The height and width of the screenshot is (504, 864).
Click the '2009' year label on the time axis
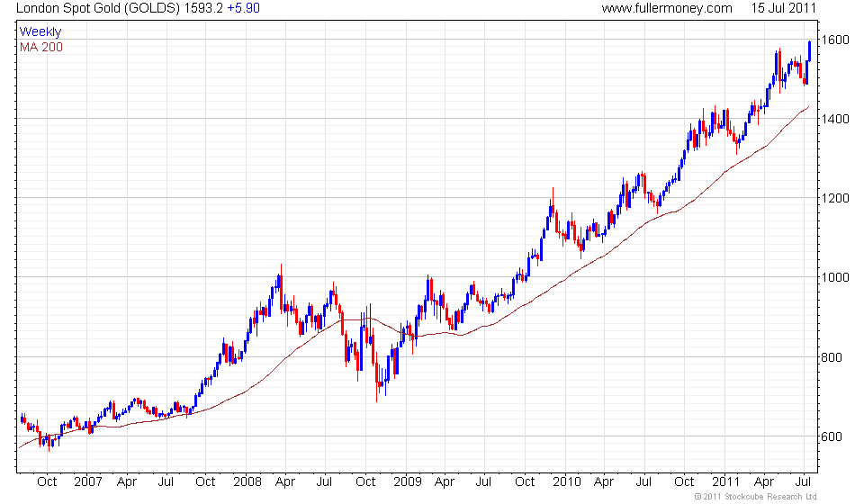(x=407, y=482)
